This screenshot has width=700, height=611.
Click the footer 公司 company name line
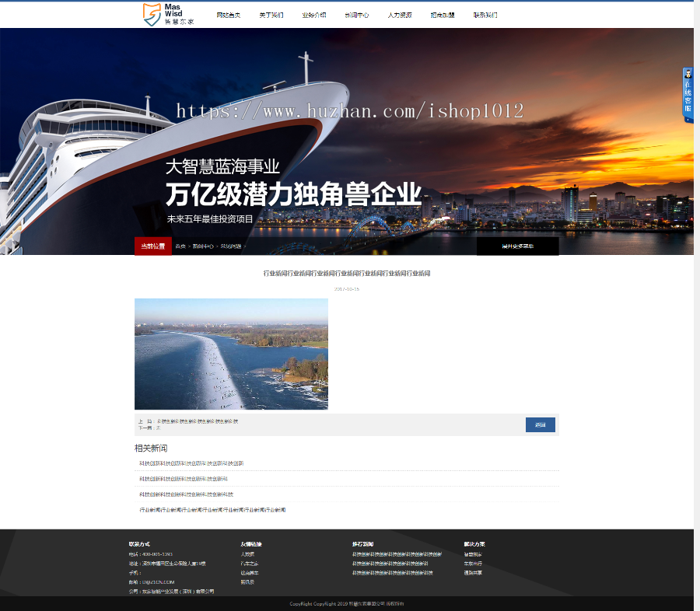coord(171,592)
